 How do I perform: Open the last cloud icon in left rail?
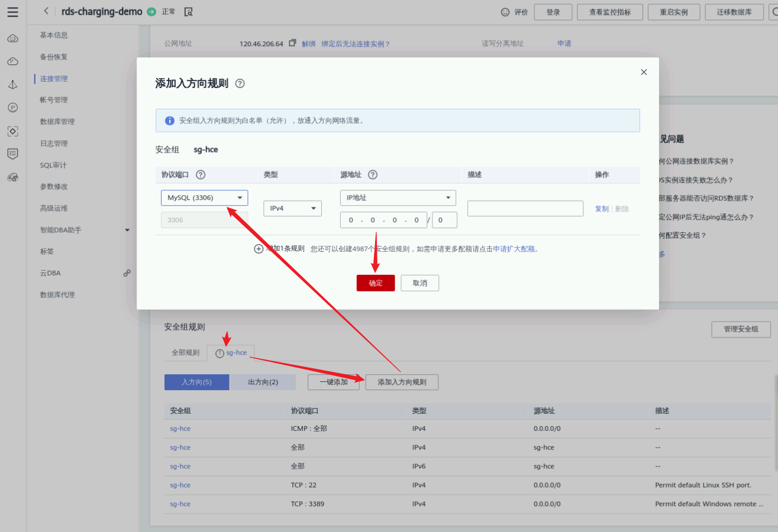(x=12, y=177)
